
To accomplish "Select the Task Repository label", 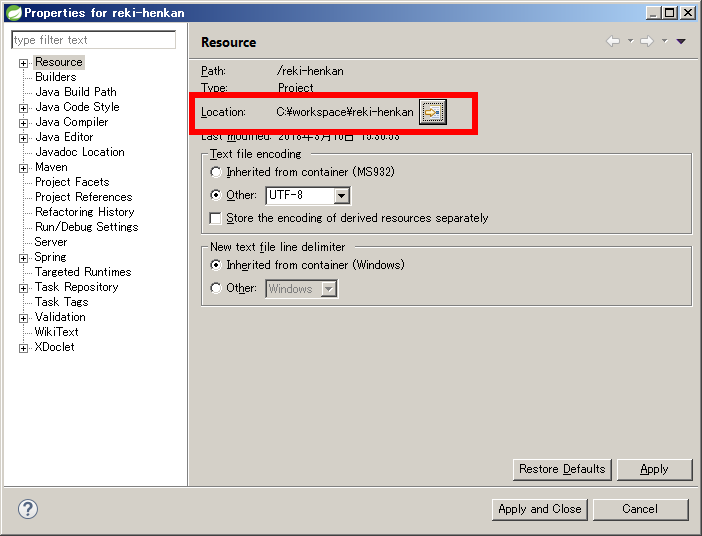I will point(77,287).
